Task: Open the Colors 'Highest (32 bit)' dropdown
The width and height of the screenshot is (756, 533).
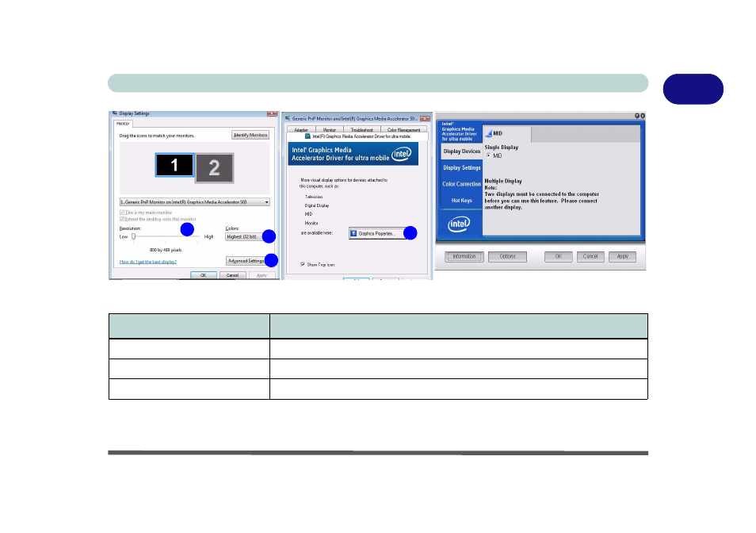Action: [x=247, y=237]
